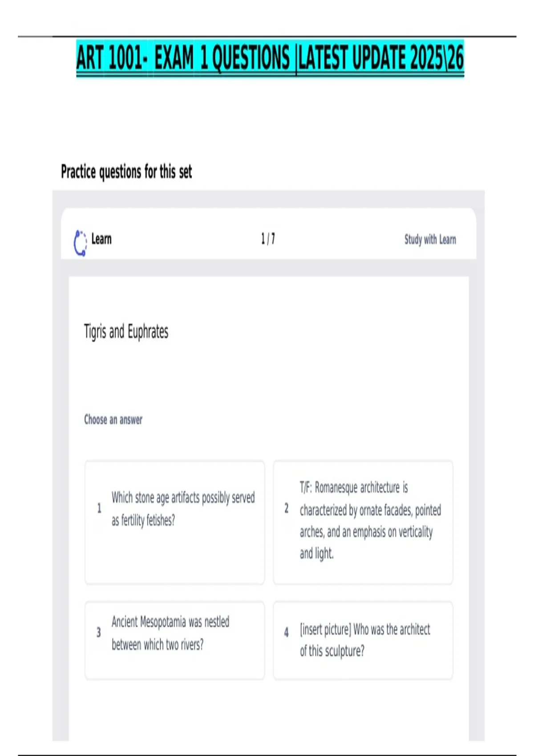Click the number 3 badge on the Mesopotamia answer
Image resolution: width=534 pixels, height=756 pixels.
tap(99, 632)
